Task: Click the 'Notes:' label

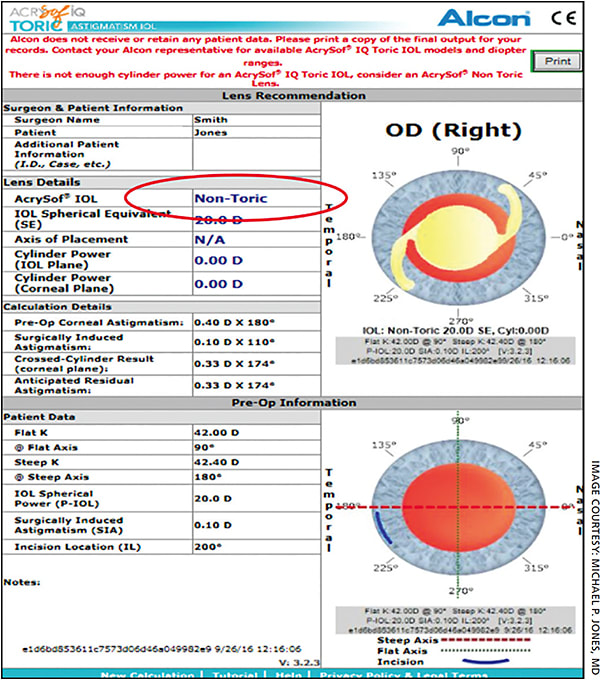Action: pyautogui.click(x=22, y=582)
